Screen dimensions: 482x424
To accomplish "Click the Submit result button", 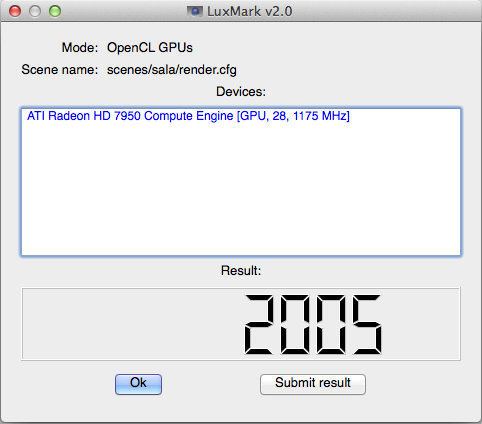I will tap(313, 384).
